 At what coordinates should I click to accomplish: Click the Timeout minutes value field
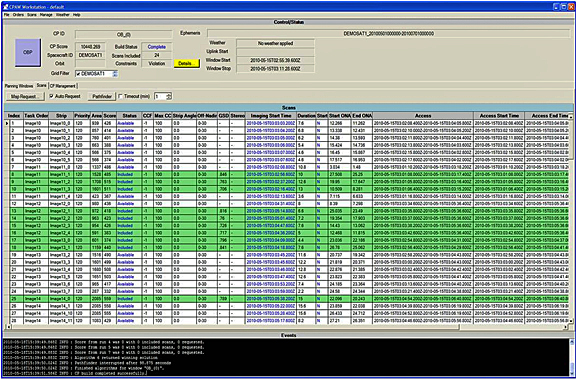(x=160, y=97)
